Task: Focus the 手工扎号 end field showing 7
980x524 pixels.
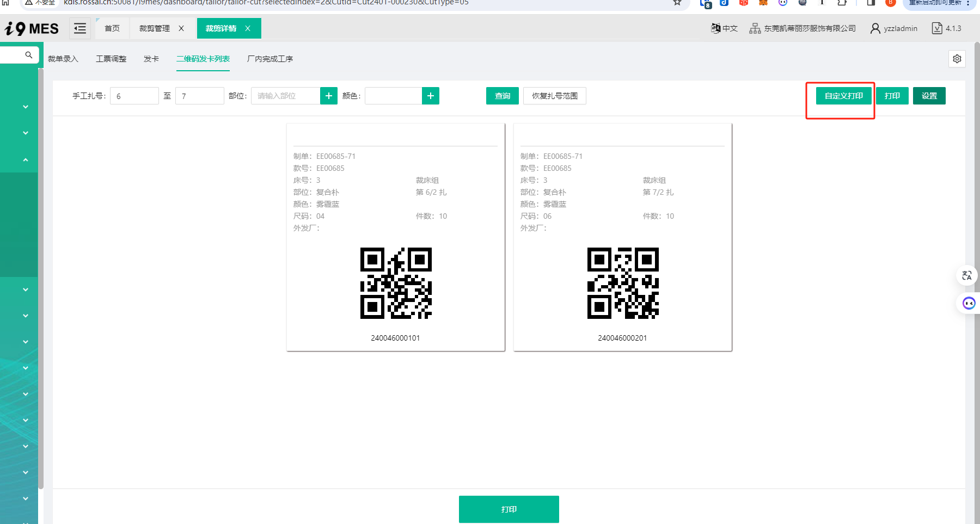Action: click(200, 96)
